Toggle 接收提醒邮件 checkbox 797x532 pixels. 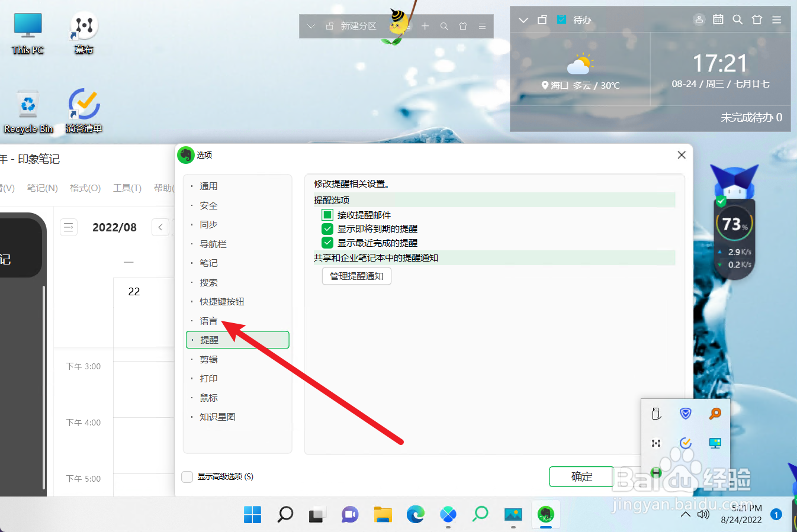pos(327,215)
